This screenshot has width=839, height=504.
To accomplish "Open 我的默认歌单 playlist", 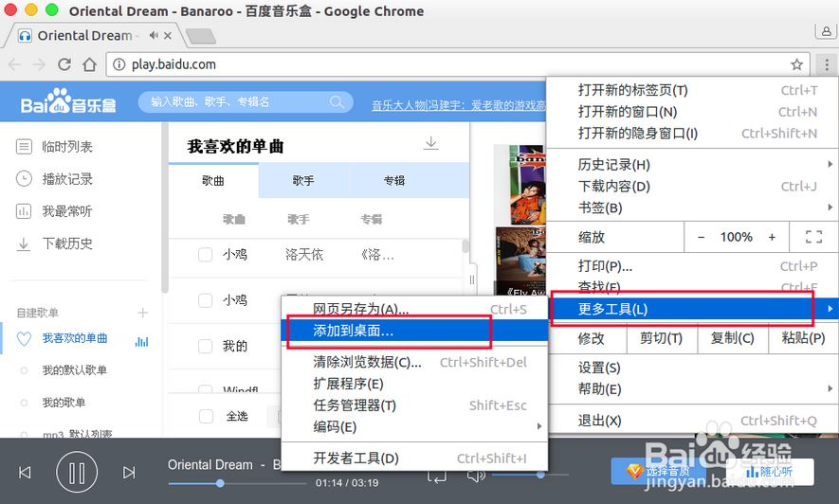I will pos(74,369).
